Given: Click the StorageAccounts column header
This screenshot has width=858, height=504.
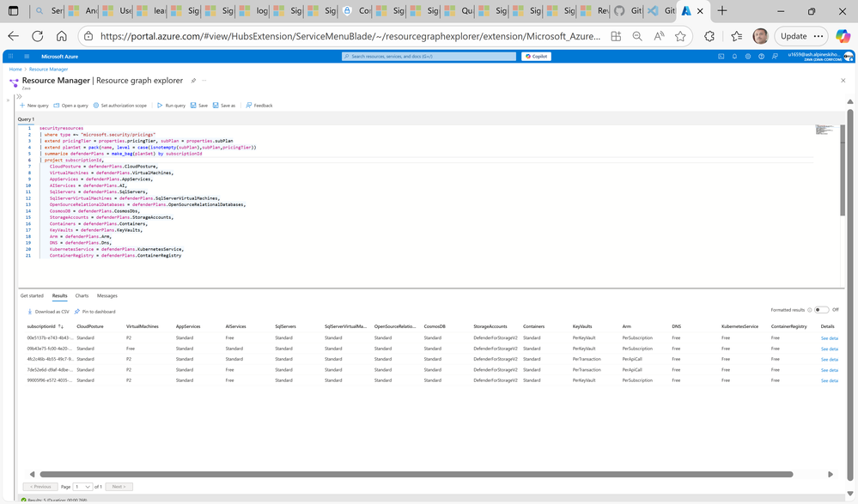Looking at the screenshot, I should pos(490,326).
